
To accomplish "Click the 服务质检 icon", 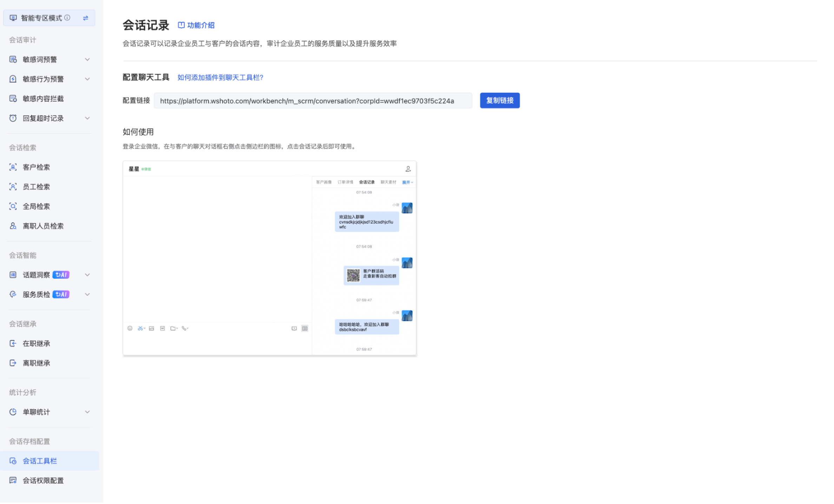I will coord(13,295).
